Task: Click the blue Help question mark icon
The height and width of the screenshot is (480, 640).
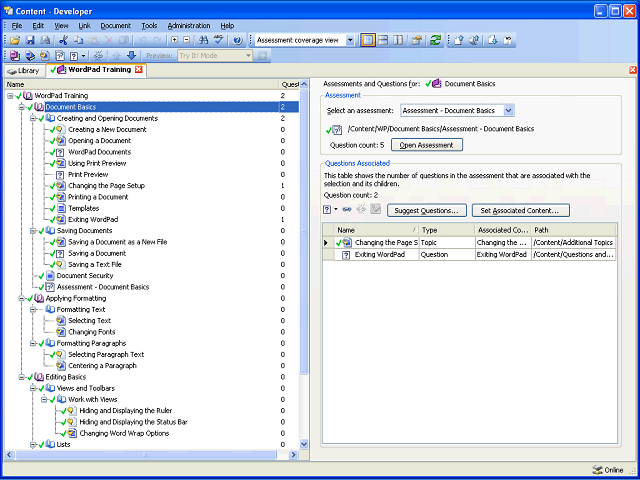Action: click(238, 40)
